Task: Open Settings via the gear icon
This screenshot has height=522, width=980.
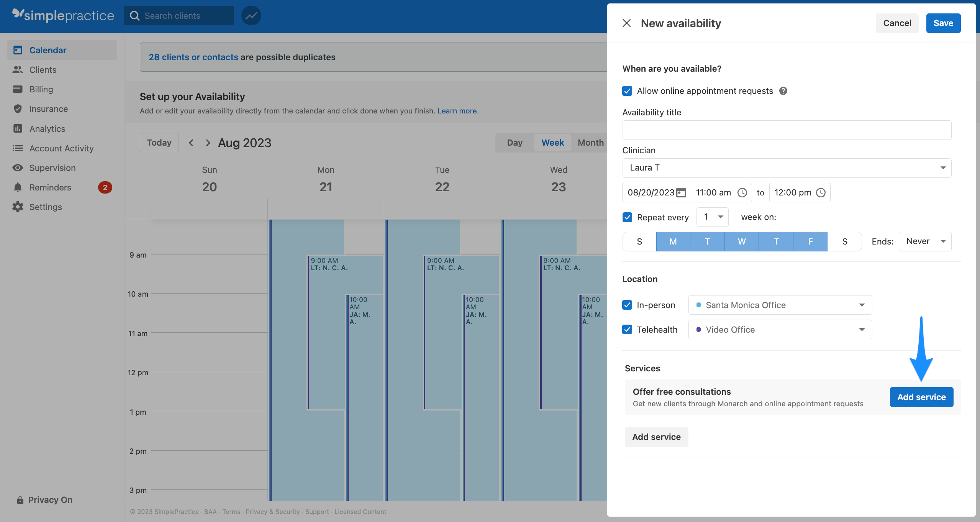Action: pos(18,207)
